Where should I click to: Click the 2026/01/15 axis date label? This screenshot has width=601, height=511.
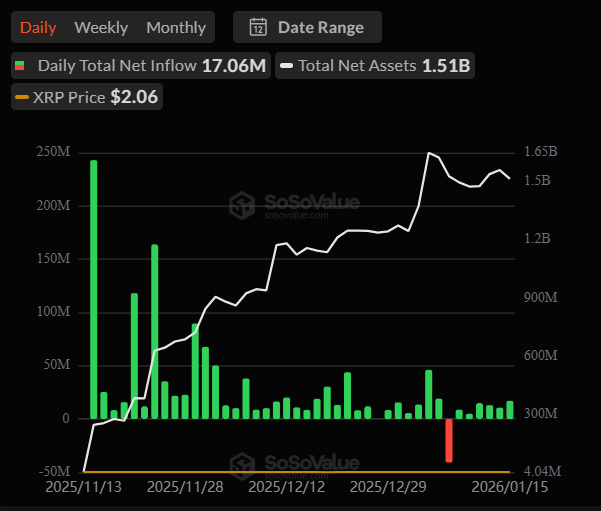(x=510, y=487)
